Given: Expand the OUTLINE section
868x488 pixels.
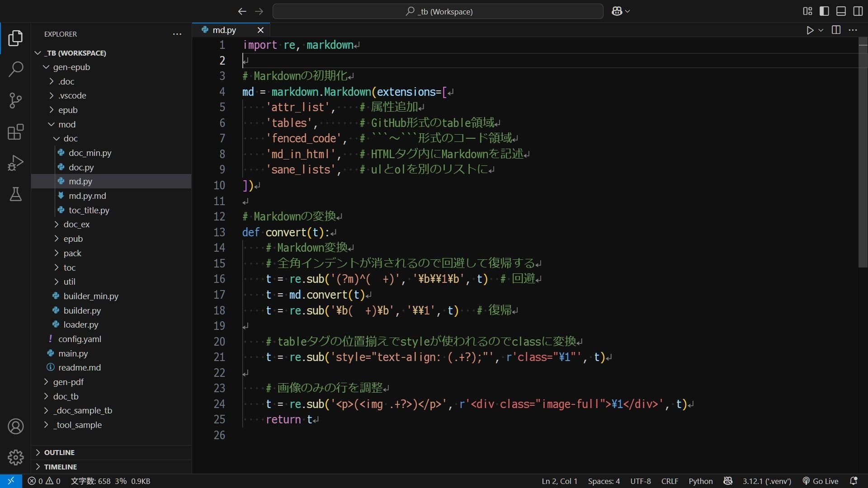Looking at the screenshot, I should [x=59, y=452].
